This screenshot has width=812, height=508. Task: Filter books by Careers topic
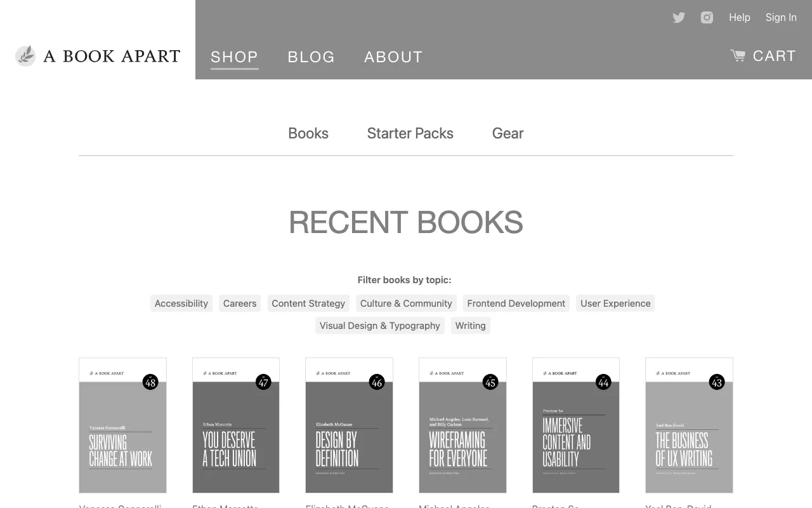click(x=240, y=304)
